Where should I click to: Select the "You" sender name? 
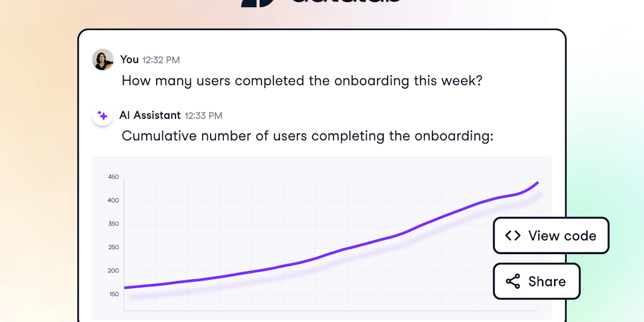coord(129,60)
